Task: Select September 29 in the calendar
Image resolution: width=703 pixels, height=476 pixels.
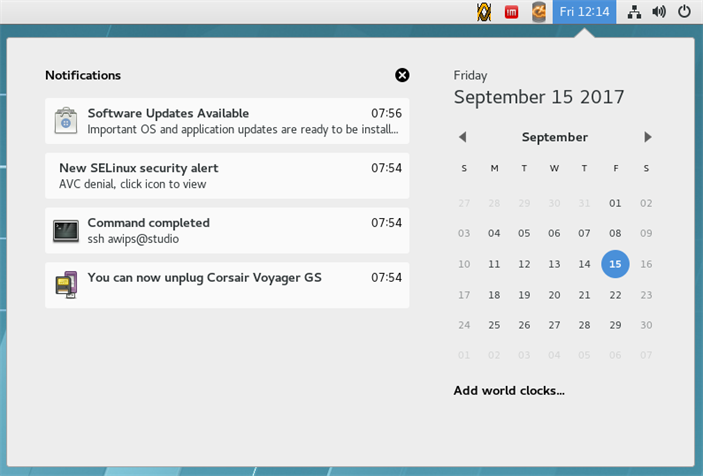Action: click(x=615, y=325)
